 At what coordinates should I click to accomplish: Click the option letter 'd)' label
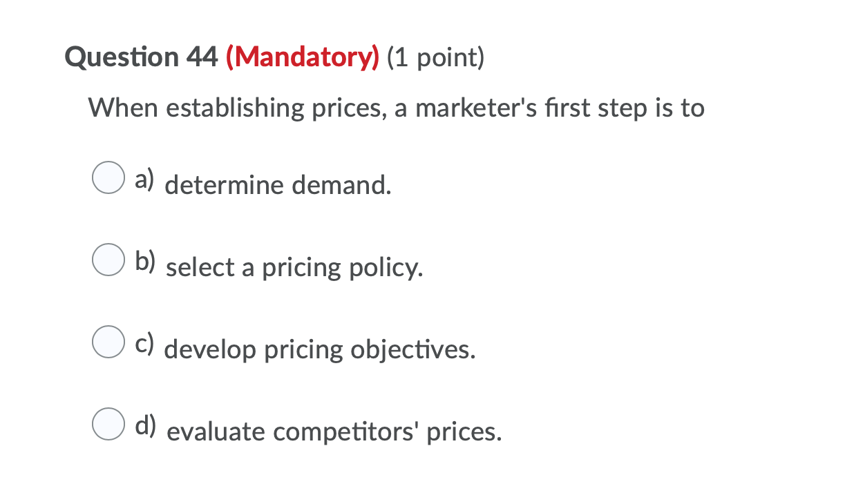[x=145, y=425]
